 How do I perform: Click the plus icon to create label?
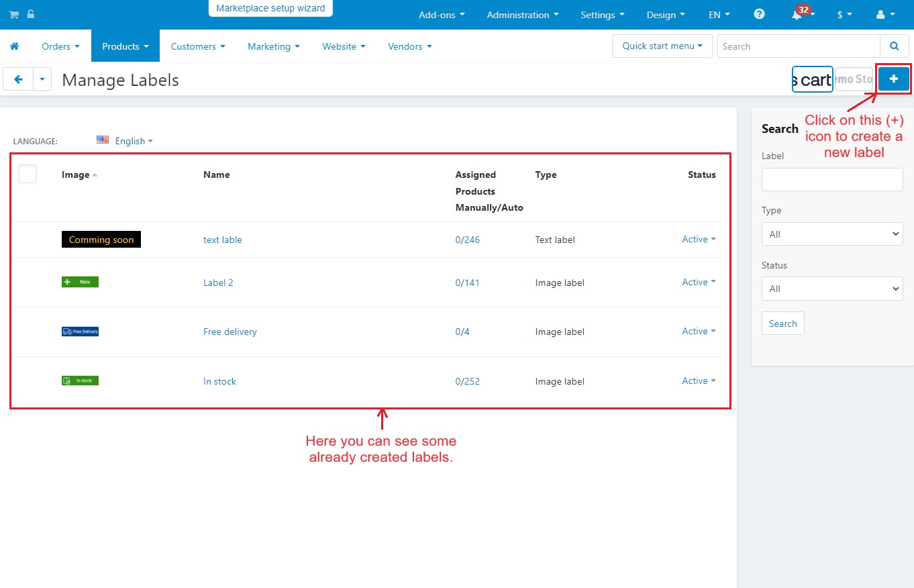tap(893, 79)
